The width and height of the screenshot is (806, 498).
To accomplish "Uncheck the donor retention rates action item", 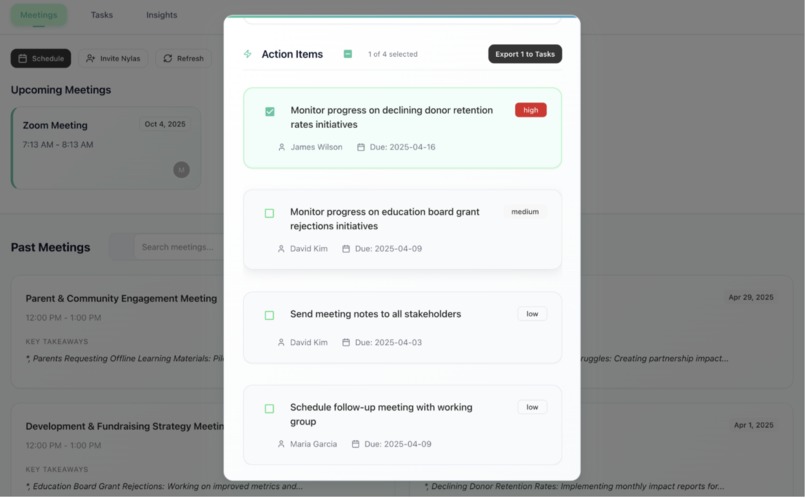I will [270, 112].
